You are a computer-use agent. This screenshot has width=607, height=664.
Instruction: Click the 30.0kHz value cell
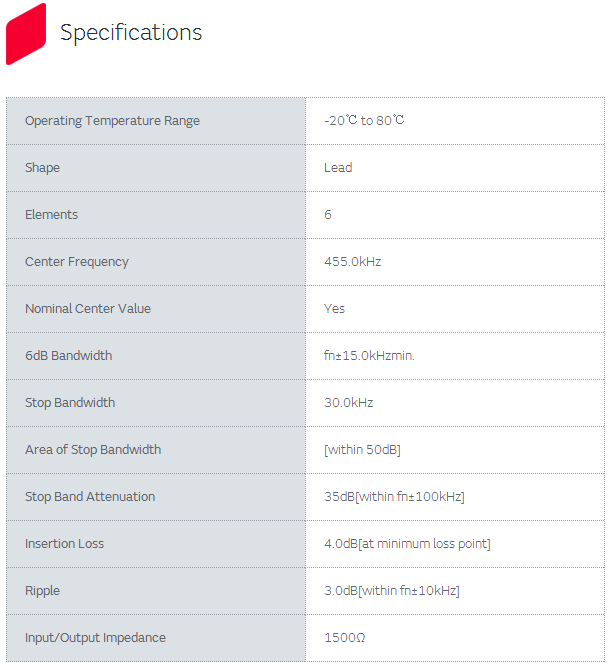click(348, 403)
